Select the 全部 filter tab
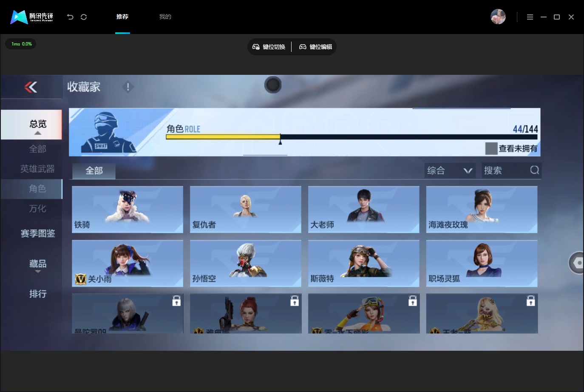This screenshot has height=392, width=584. click(x=94, y=171)
